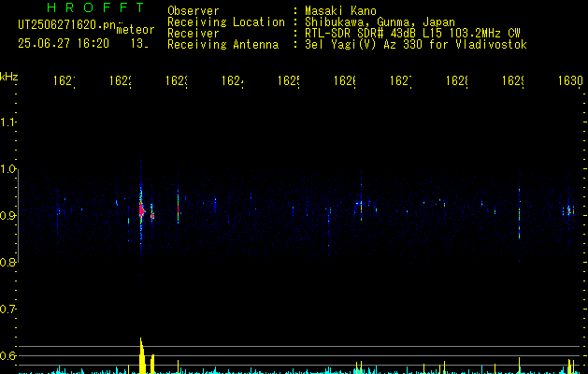Click the "Receiver" field label
Viewport: 588px width, 374px height.
point(194,34)
